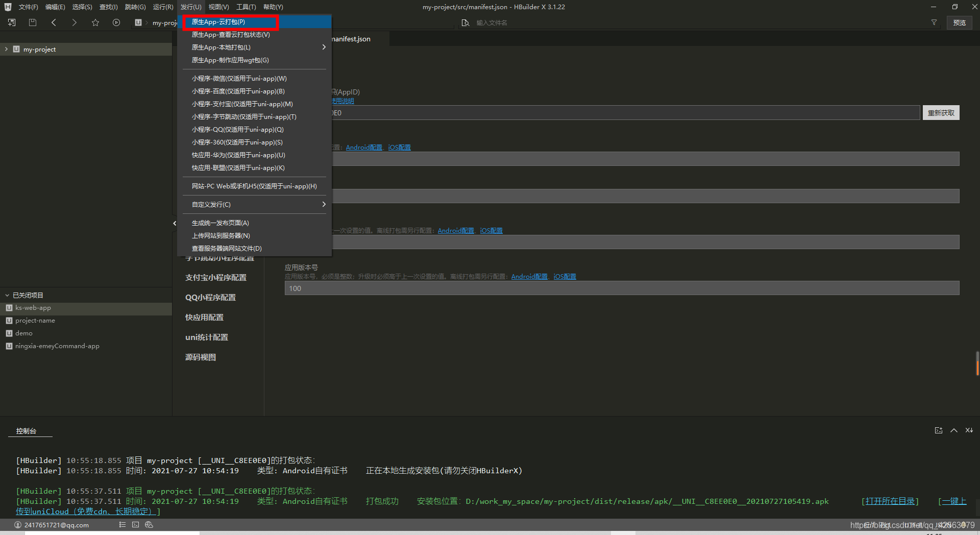Click the new terminal icon in the console header
Screen dimensions: 980x535
[938, 430]
